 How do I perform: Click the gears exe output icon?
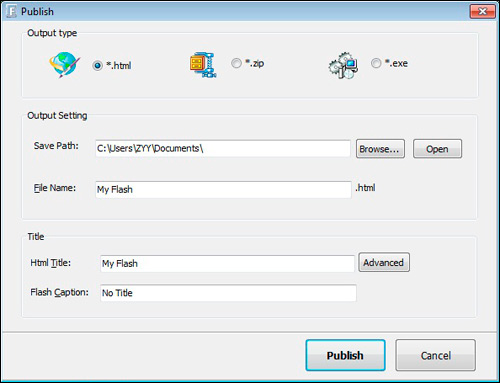(343, 65)
